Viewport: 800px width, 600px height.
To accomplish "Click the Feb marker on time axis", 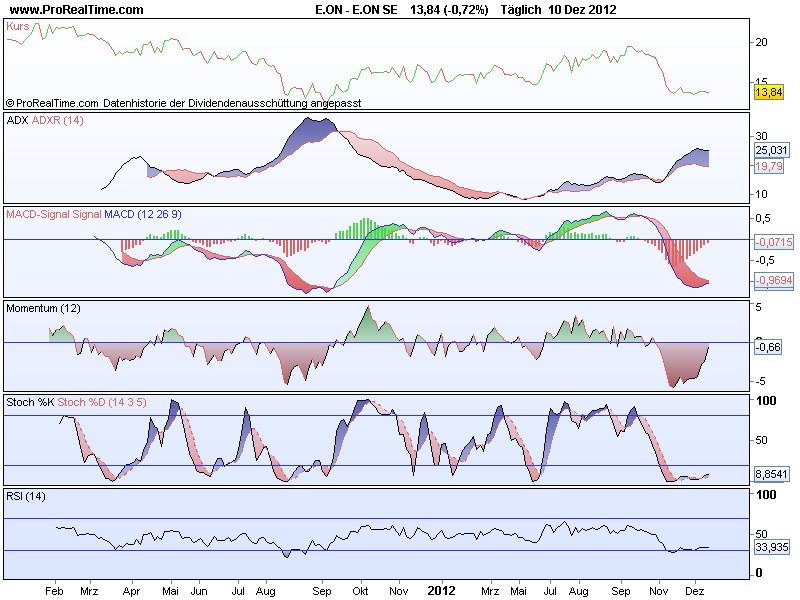I will pos(54,591).
